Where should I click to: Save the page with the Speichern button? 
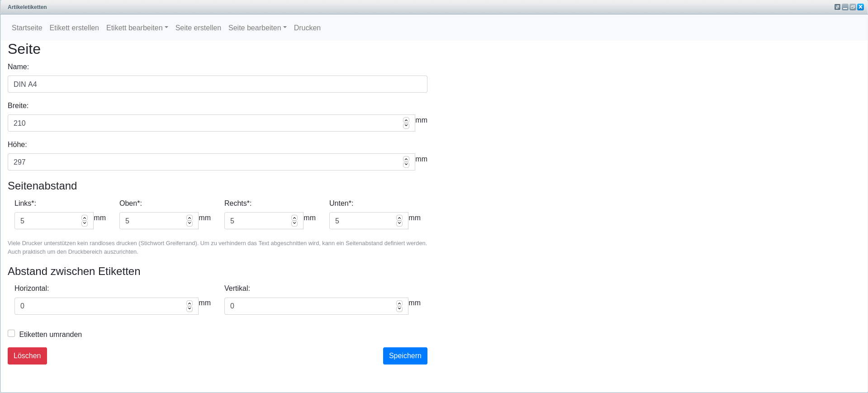(405, 356)
